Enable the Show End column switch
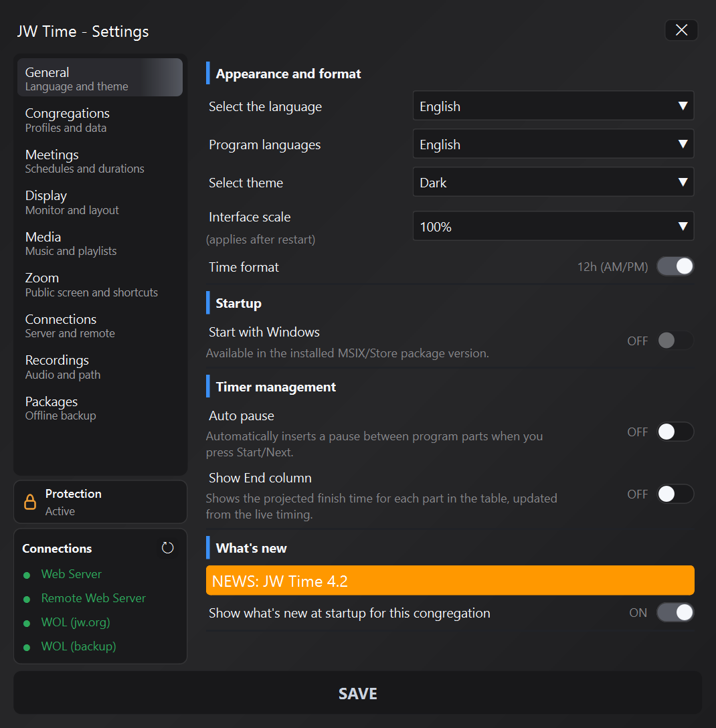Viewport: 716px width, 728px height. 675,494
